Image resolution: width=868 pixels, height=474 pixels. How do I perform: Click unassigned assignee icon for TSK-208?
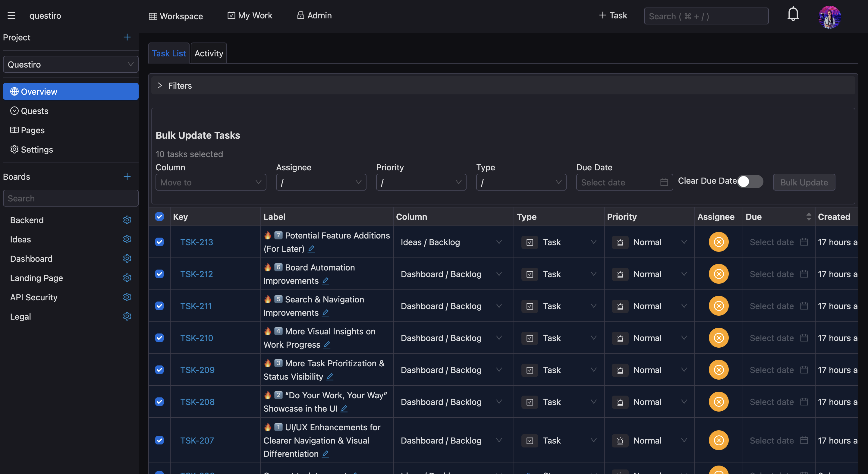(719, 402)
